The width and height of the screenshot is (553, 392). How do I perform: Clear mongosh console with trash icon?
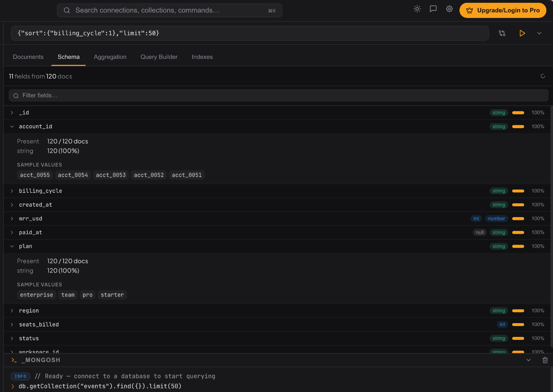click(545, 360)
